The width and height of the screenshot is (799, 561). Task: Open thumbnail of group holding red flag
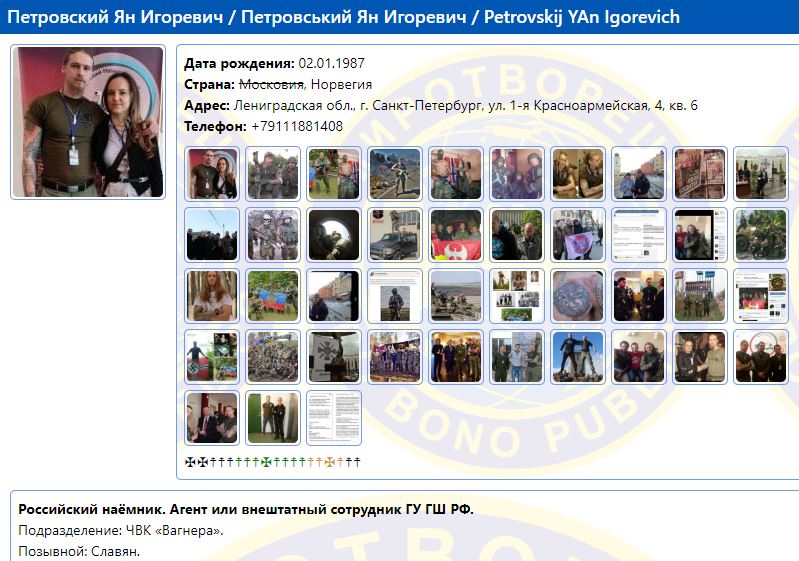456,235
